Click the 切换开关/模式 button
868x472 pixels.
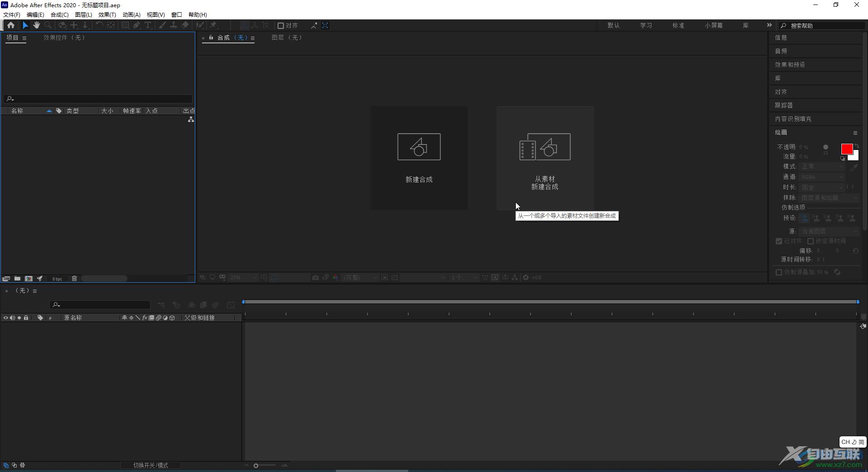(x=151, y=465)
